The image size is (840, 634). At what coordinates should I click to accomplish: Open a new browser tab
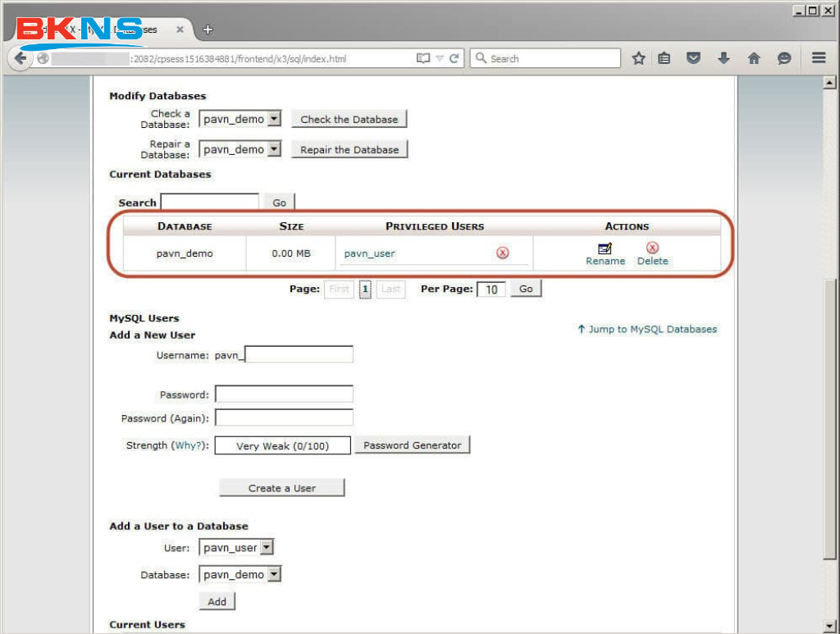208,30
